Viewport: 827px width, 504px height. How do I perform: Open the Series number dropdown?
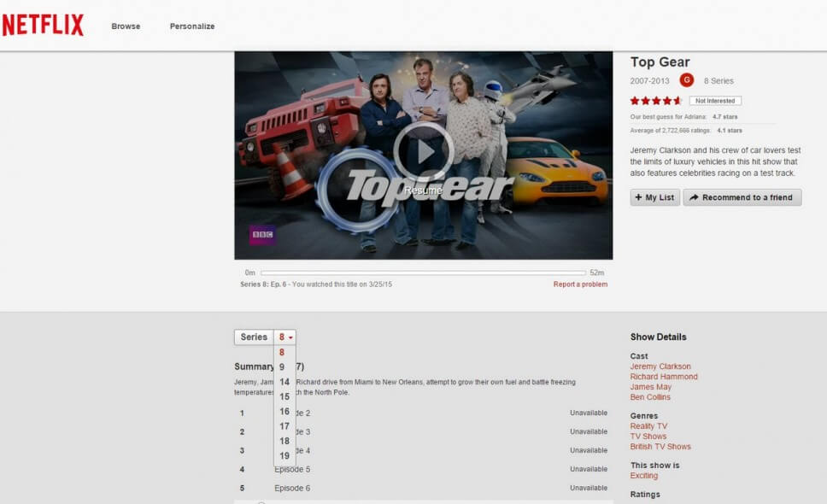pos(284,337)
